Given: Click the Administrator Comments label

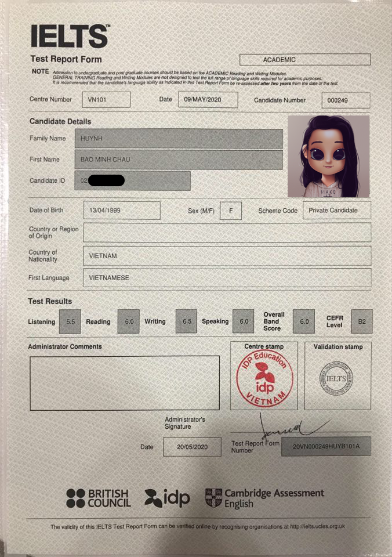Looking at the screenshot, I should pyautogui.click(x=65, y=346).
